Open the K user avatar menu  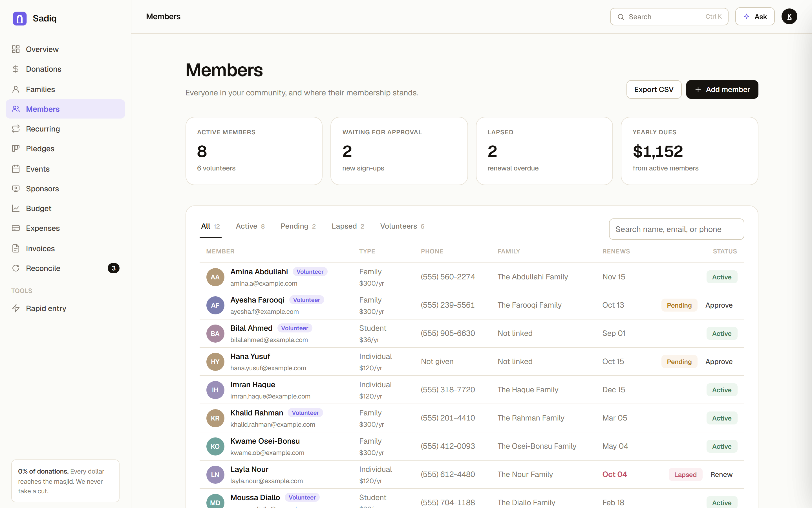(x=789, y=16)
